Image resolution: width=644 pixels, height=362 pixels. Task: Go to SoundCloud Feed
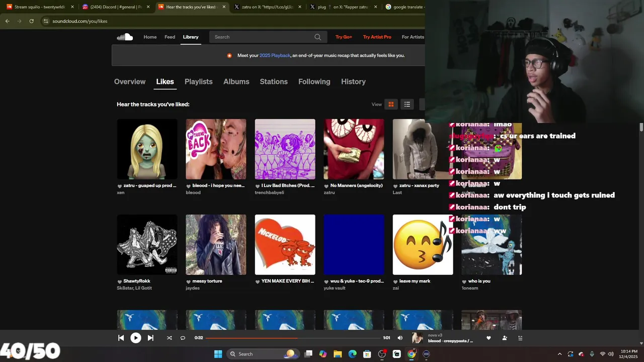pyautogui.click(x=170, y=37)
